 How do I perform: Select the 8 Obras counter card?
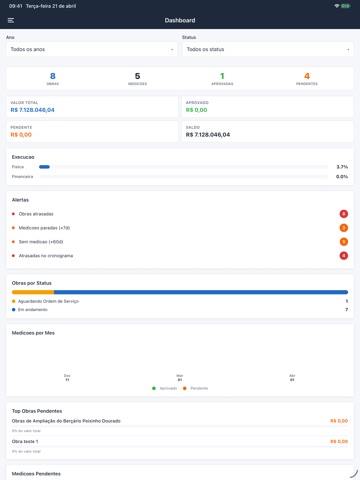click(53, 79)
